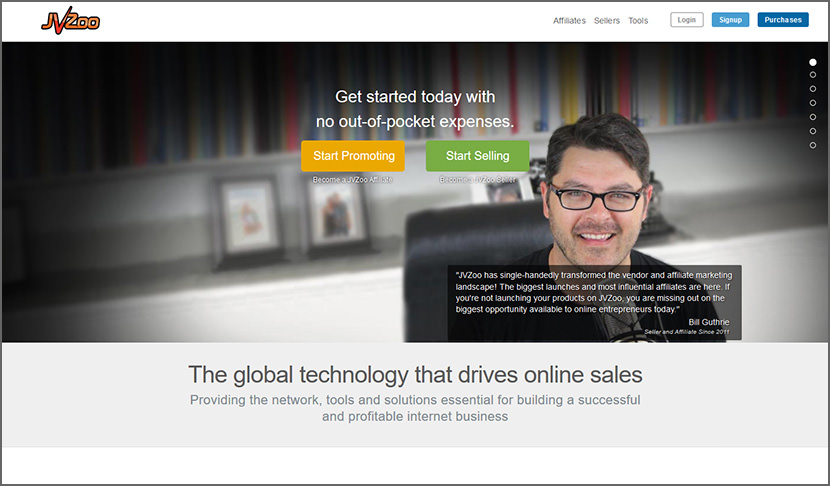Go to the last slide indicator dot

point(813,145)
